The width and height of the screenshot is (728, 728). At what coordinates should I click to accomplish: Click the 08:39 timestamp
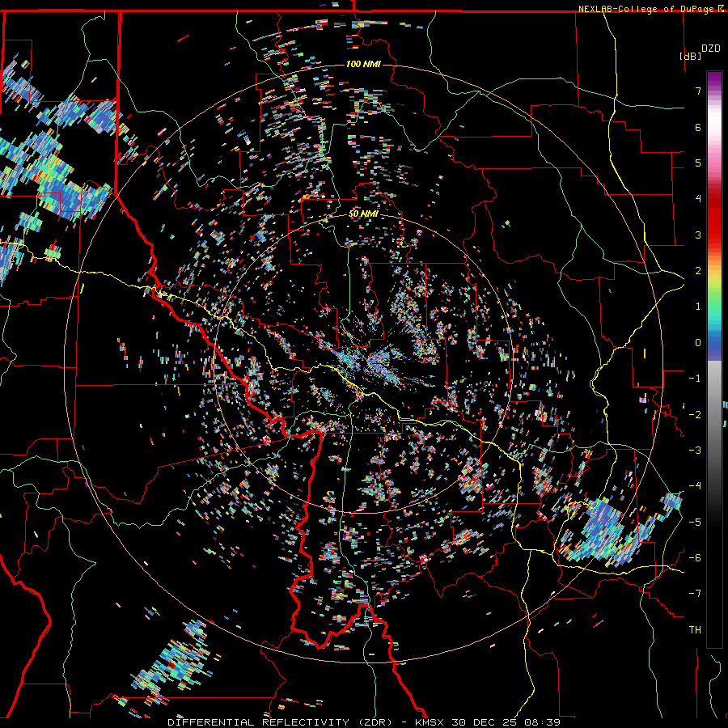click(x=542, y=722)
